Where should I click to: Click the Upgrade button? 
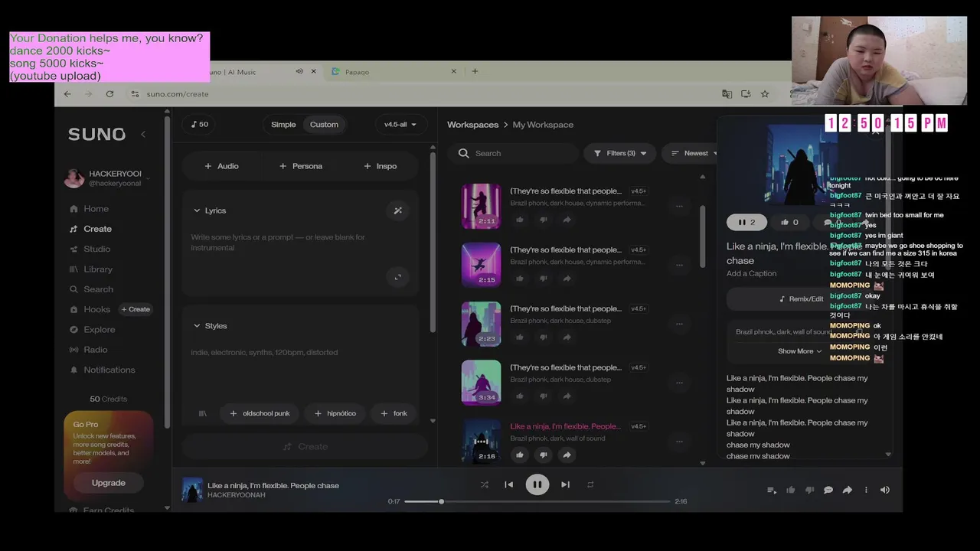109,483
